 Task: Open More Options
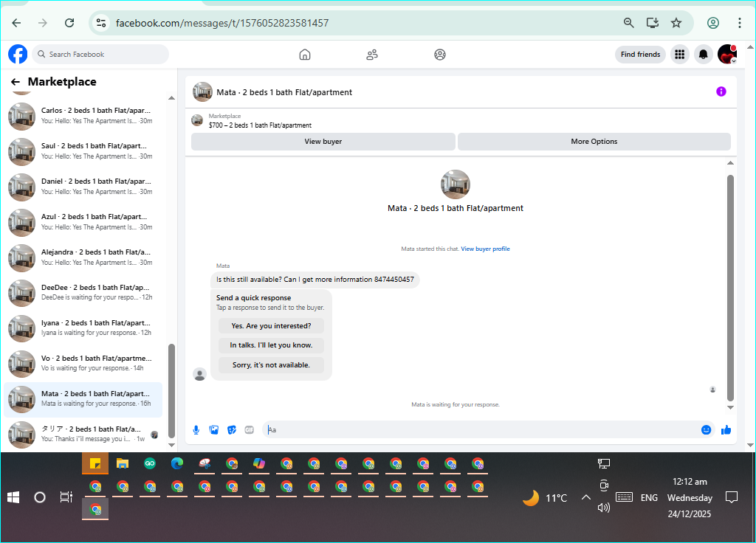(594, 141)
